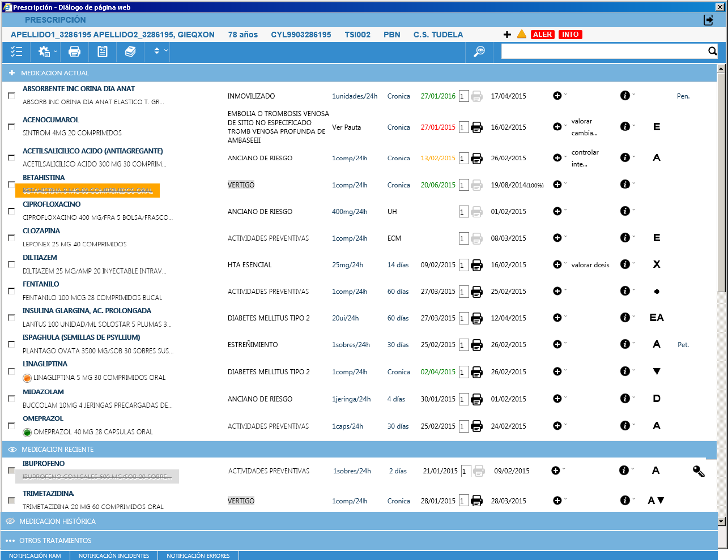
Task: Open the NOTIFICACIÓN INCIDENTES tab
Action: pos(114,555)
